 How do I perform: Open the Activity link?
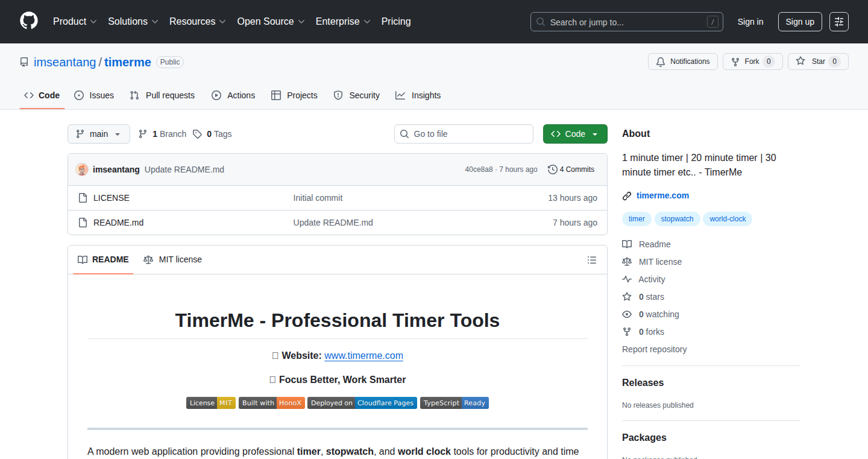[x=644, y=279]
